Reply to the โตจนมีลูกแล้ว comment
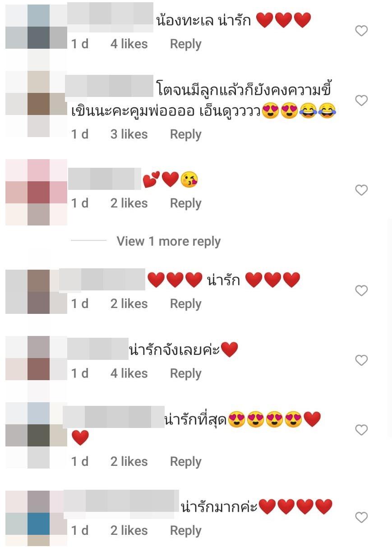392x547 pixels. [185, 134]
